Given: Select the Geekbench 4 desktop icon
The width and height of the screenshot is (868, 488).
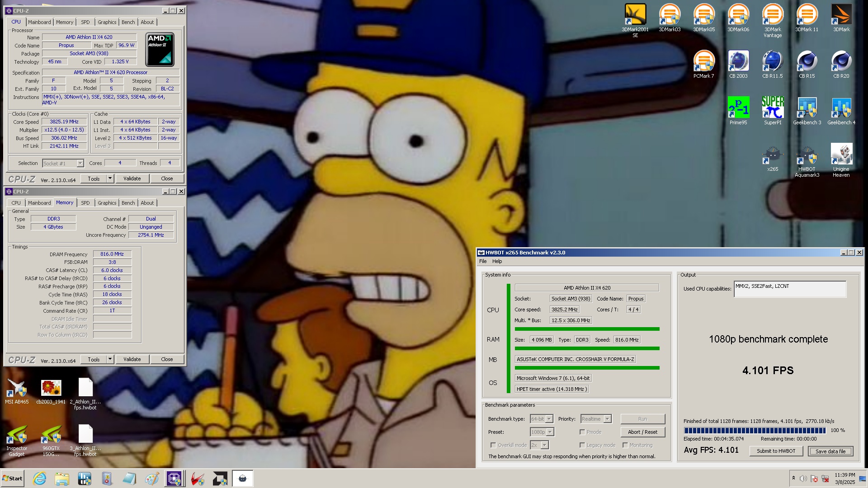Looking at the screenshot, I should [841, 111].
